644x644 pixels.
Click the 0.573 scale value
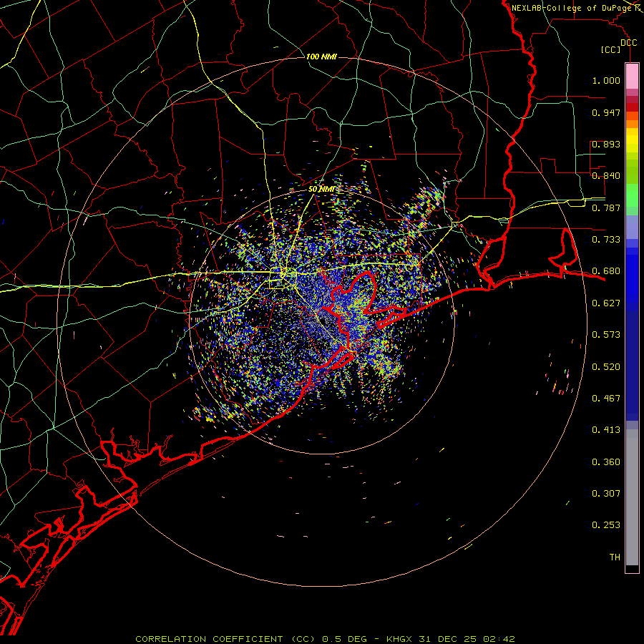pos(606,335)
